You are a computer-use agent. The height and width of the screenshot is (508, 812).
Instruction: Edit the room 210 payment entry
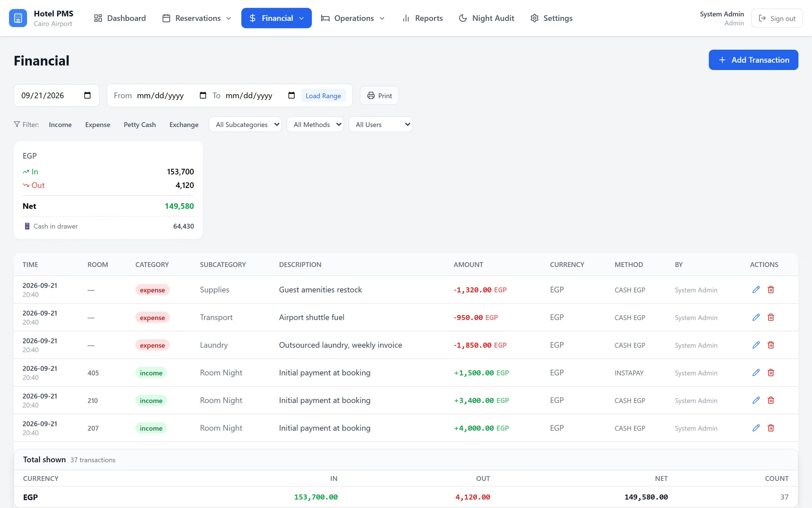(756, 400)
